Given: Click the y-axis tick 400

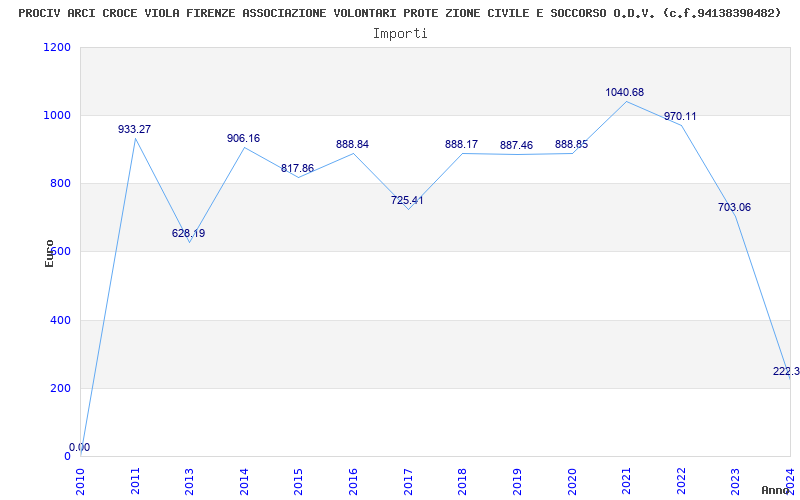Looking at the screenshot, I should (61, 320).
